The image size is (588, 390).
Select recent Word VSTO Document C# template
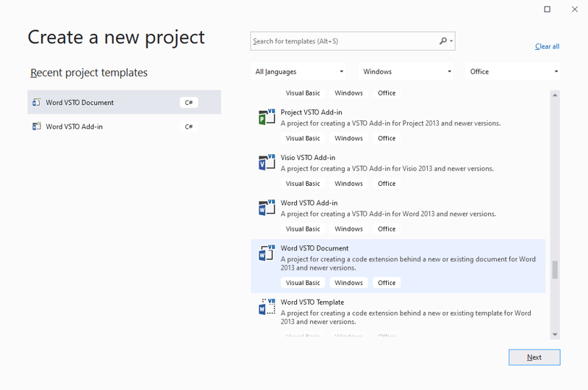click(x=124, y=102)
